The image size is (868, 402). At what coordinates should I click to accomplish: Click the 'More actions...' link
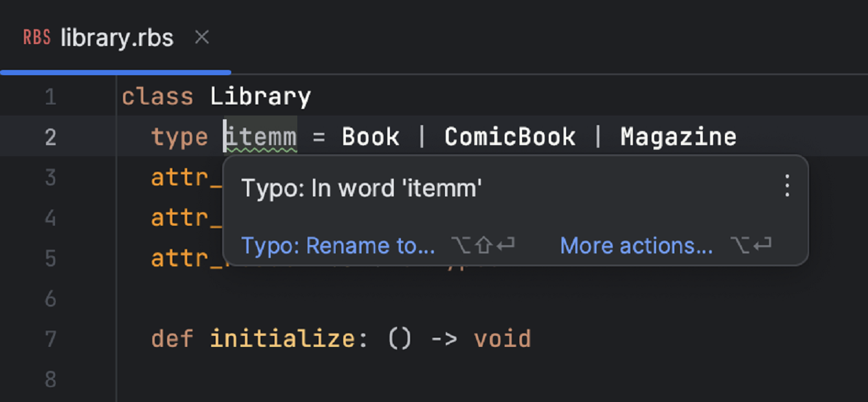[x=636, y=246]
